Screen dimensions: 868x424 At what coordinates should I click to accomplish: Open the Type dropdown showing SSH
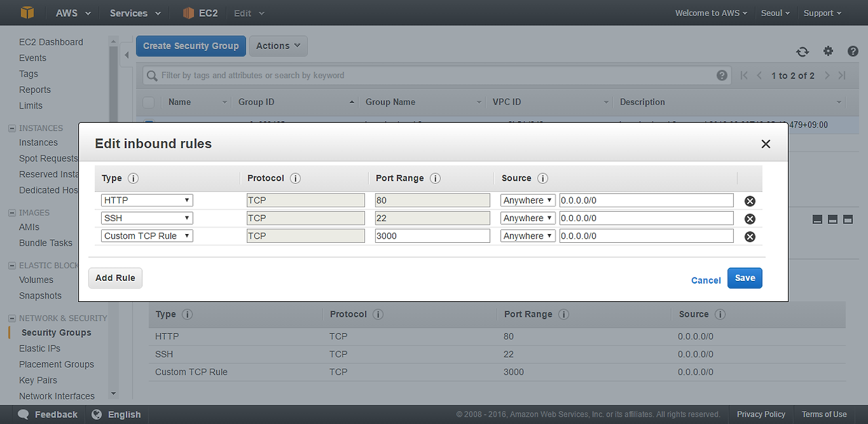click(147, 218)
